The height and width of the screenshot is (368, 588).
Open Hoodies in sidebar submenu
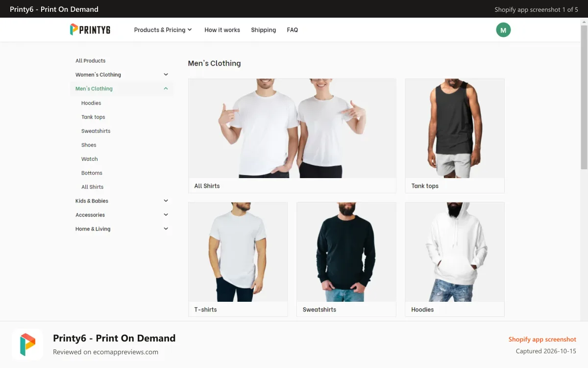click(91, 103)
